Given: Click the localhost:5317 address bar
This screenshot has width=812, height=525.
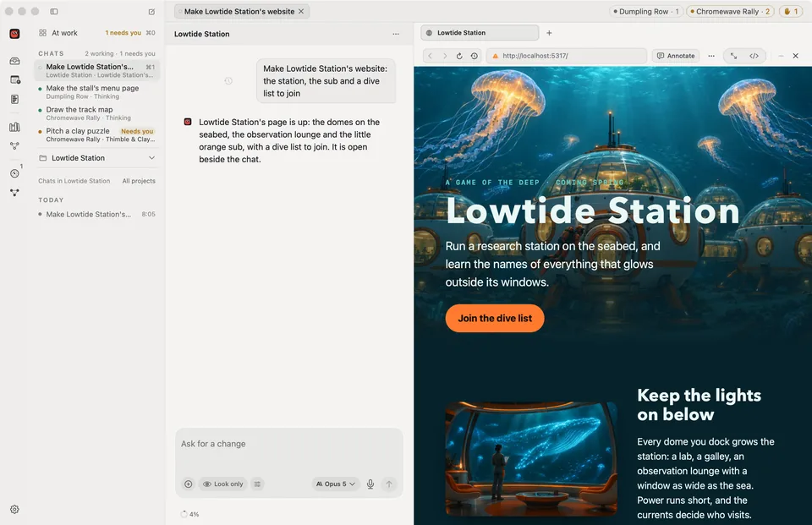Looking at the screenshot, I should (x=567, y=56).
